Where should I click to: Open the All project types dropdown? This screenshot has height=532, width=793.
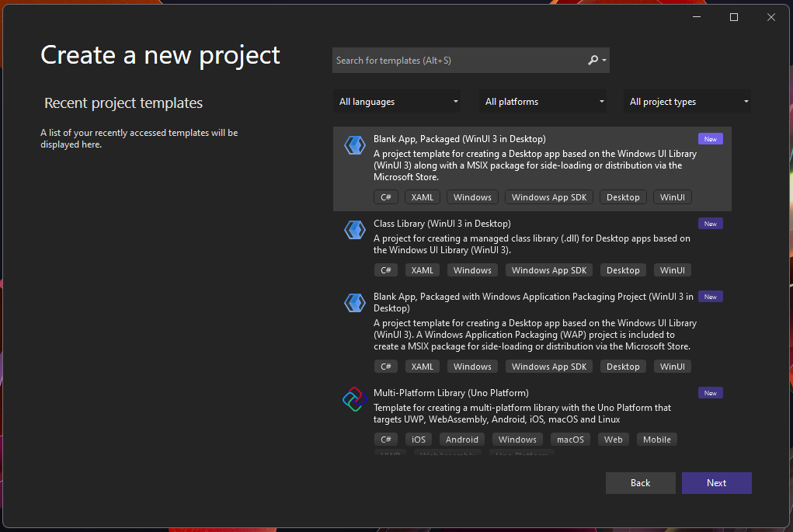coord(687,102)
